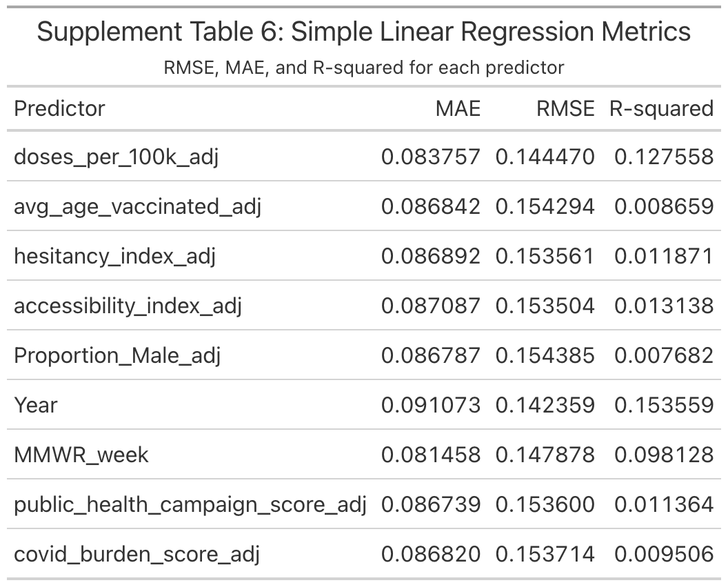The image size is (728, 585).
Task: Click the R-squared column header
Action: (x=661, y=108)
